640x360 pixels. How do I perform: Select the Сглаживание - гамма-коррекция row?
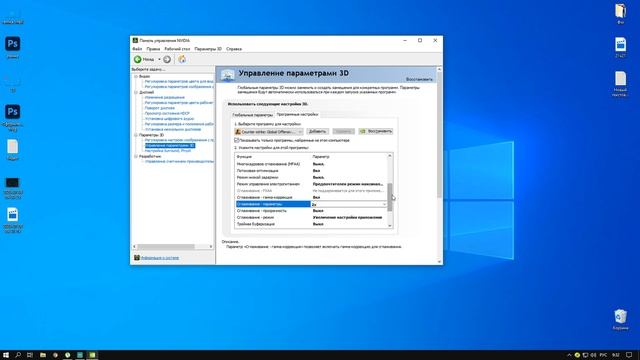point(311,198)
